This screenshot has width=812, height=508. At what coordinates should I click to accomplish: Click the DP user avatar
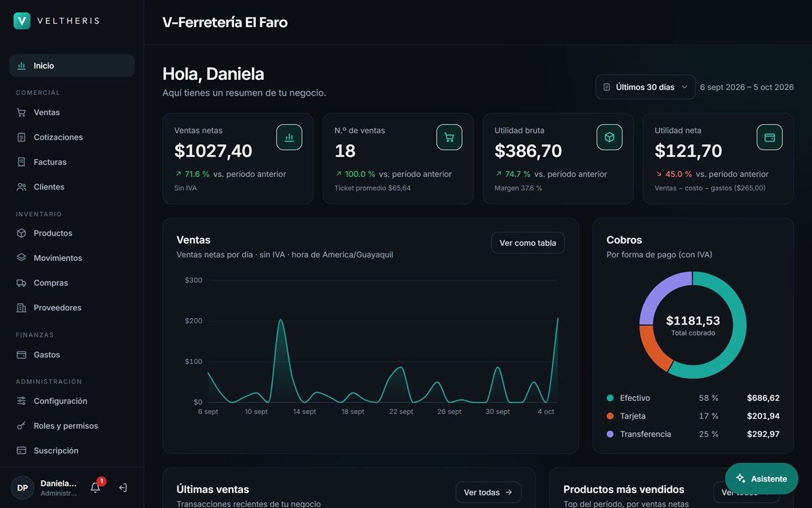[x=22, y=488]
